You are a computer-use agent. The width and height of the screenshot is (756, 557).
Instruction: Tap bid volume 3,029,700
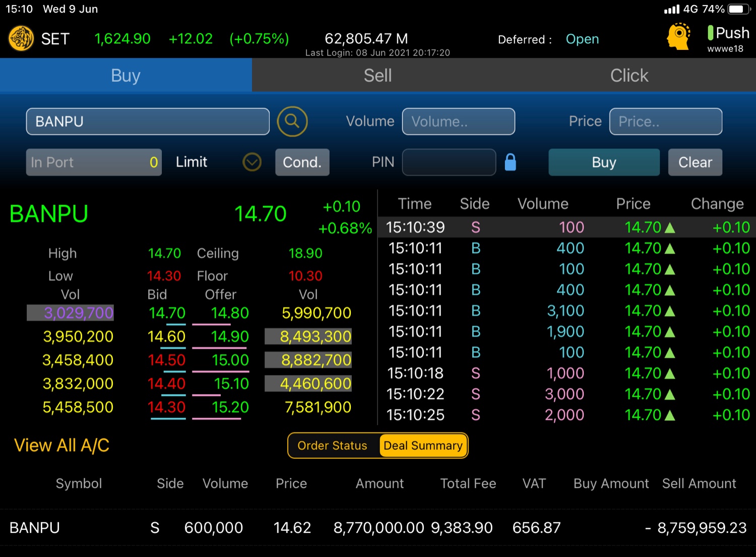point(71,313)
